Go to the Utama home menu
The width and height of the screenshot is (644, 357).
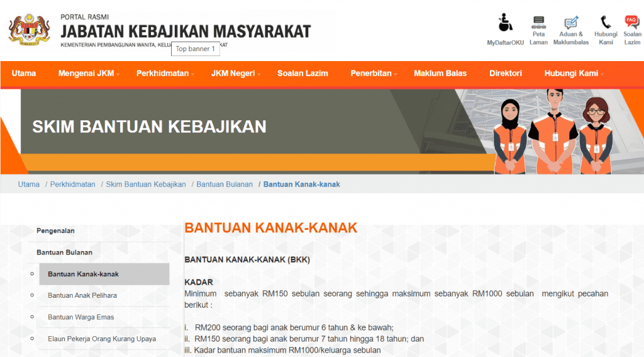click(24, 74)
